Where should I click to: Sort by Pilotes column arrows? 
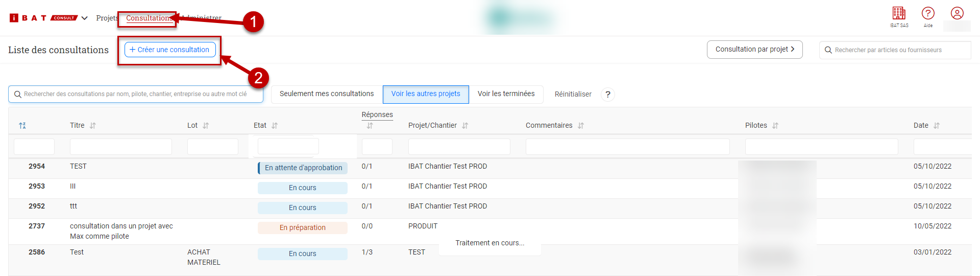pos(775,126)
